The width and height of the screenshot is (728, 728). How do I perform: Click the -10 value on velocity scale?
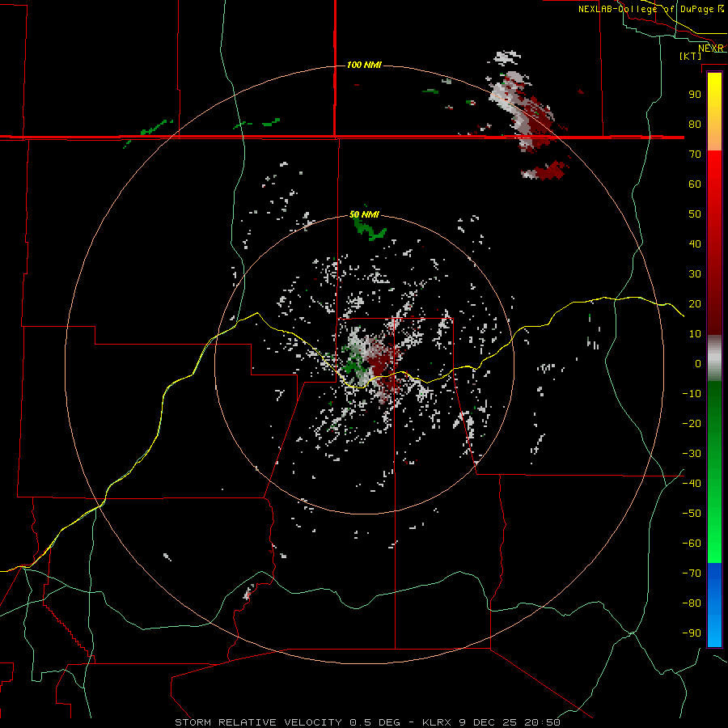click(692, 394)
